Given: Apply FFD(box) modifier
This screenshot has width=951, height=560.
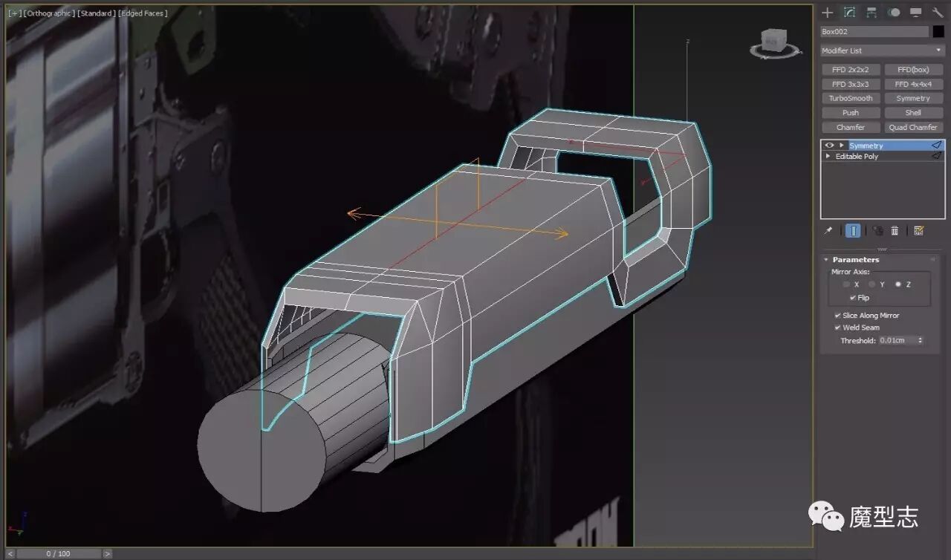Looking at the screenshot, I should pos(913,70).
